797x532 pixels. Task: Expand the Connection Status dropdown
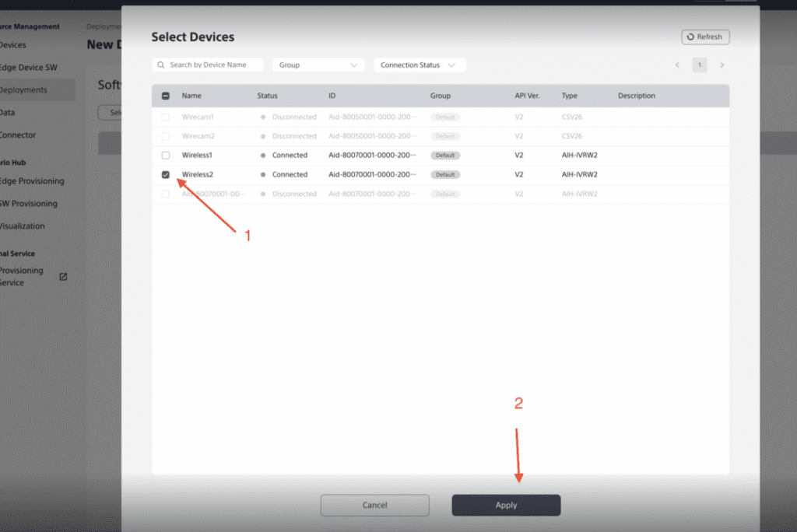pos(420,65)
